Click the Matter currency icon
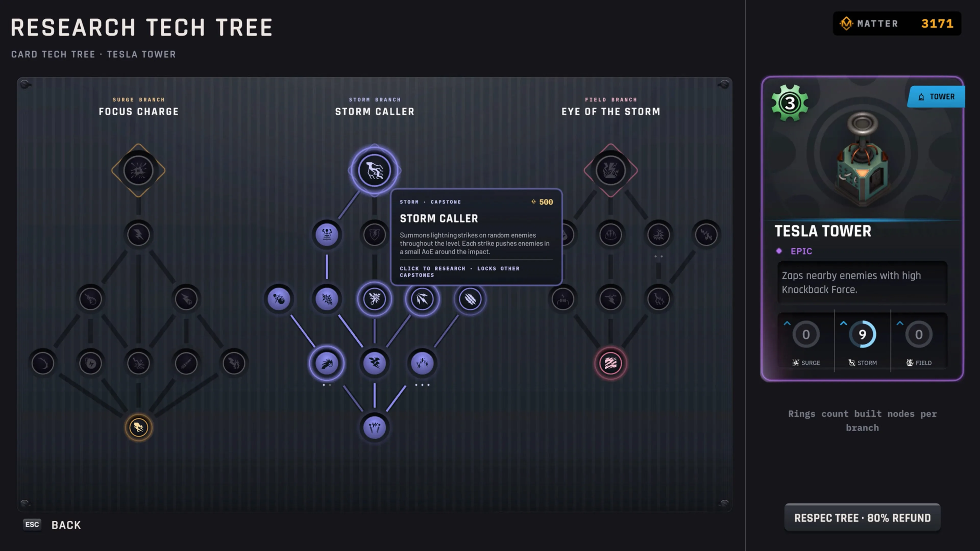 [x=846, y=23]
